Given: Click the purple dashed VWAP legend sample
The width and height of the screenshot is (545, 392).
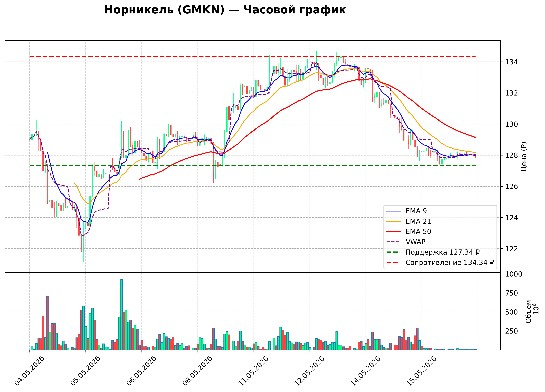Looking at the screenshot, I should [393, 242].
